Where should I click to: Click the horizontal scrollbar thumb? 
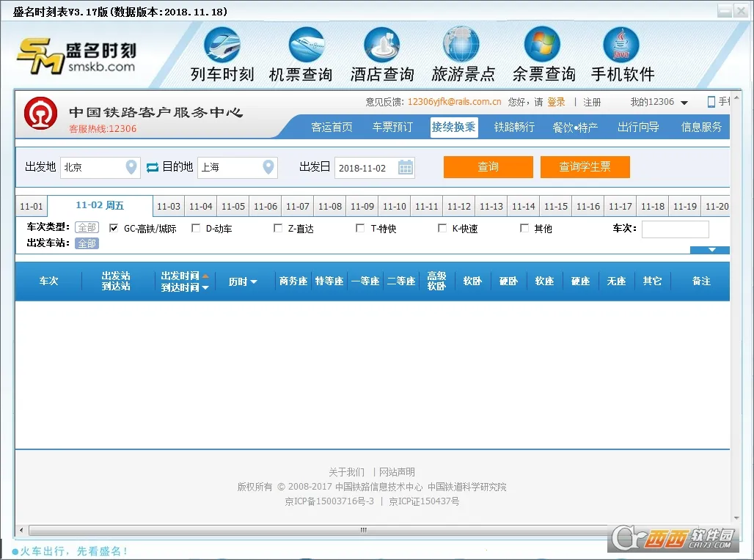[363, 530]
